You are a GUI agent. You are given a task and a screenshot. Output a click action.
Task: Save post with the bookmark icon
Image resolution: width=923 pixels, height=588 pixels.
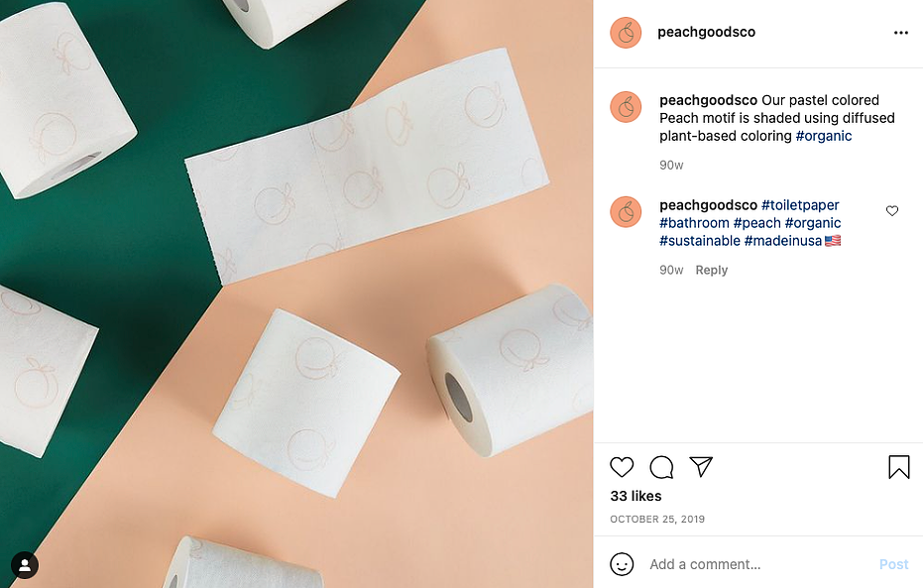pyautogui.click(x=899, y=467)
